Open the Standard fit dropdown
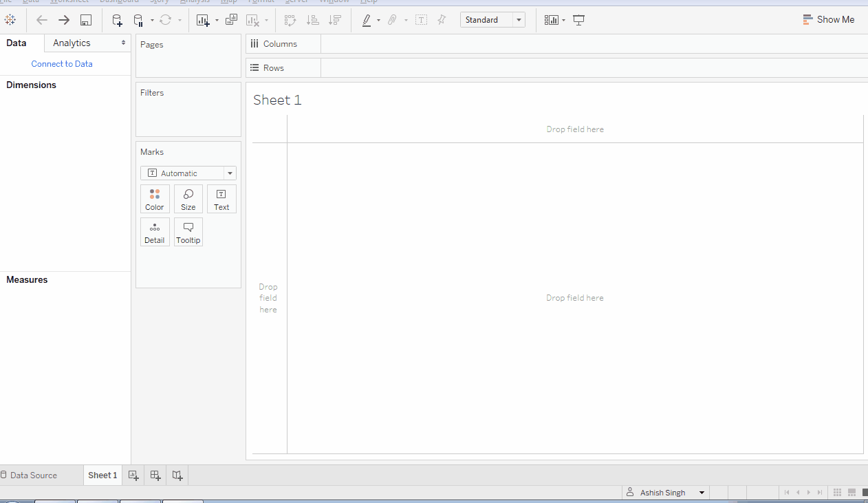Screen dimensions: 868x503 (x=519, y=19)
